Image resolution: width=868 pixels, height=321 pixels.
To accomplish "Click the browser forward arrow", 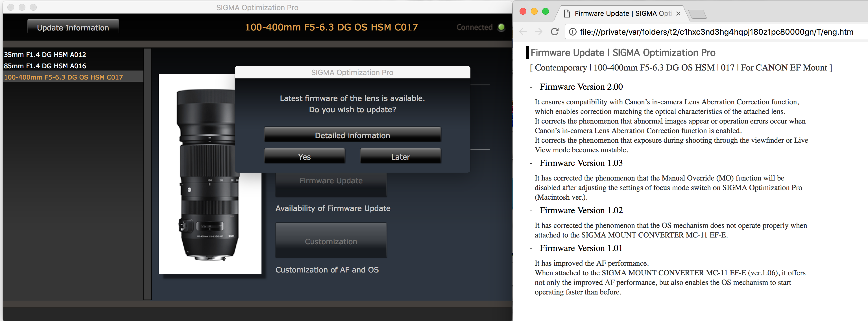I will tap(538, 32).
